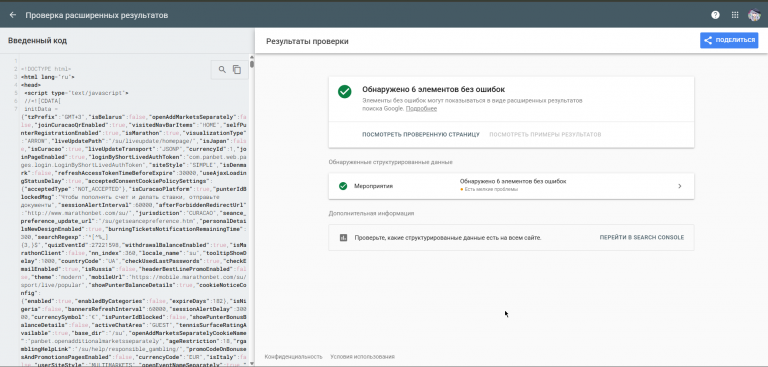The image size is (768, 367).
Task: Expand the Мероприятия row chevron
Action: click(x=679, y=186)
